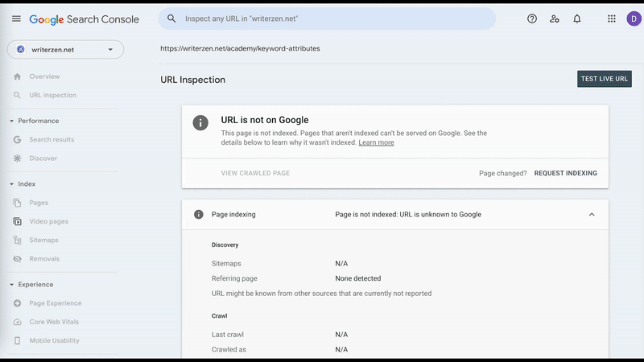Click REQUEST INDEXING

click(565, 173)
